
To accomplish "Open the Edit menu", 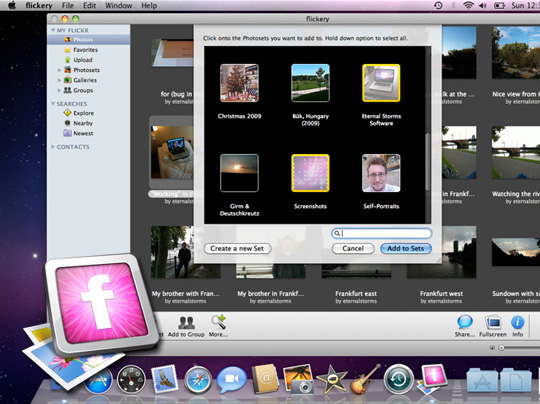I will 90,6.
